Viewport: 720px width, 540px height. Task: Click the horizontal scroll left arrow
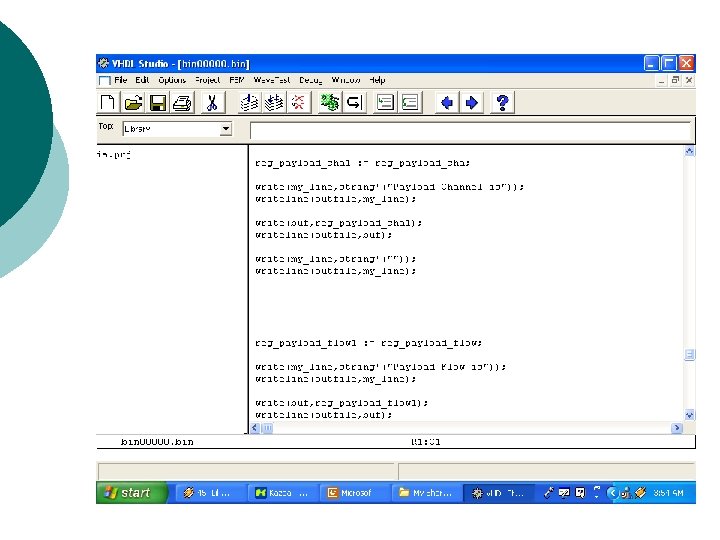click(255, 428)
